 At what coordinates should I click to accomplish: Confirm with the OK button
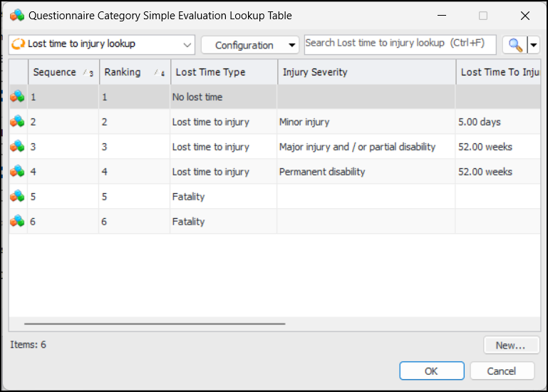click(x=431, y=371)
